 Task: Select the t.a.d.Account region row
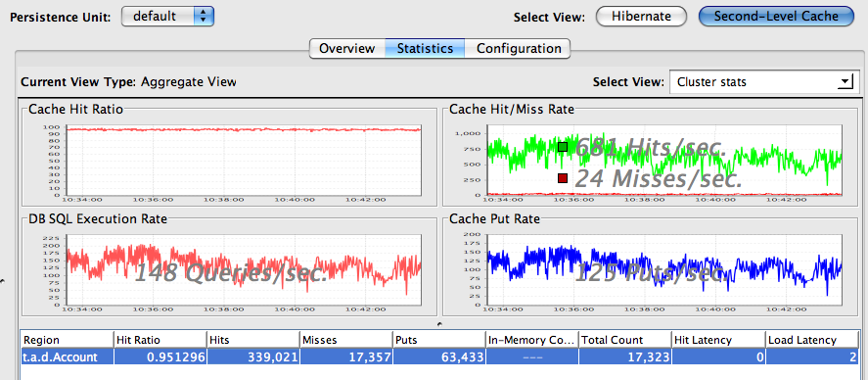(x=439, y=356)
